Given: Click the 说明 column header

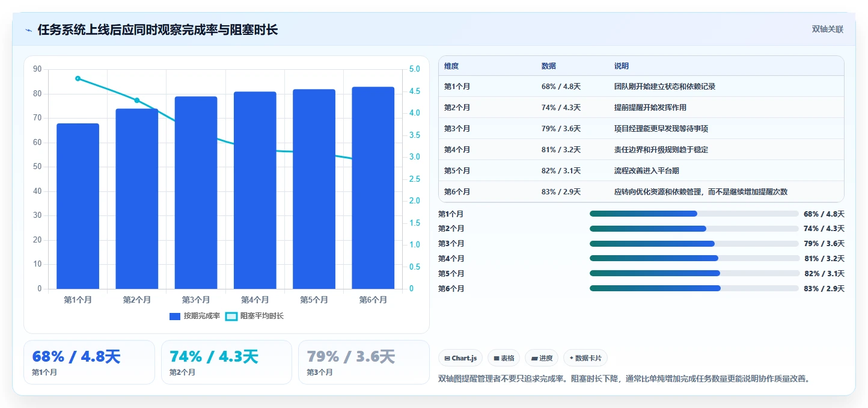Looking at the screenshot, I should click(622, 66).
